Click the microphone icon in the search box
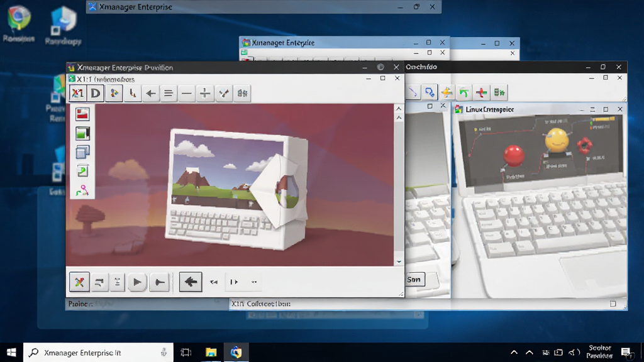 pos(164,352)
